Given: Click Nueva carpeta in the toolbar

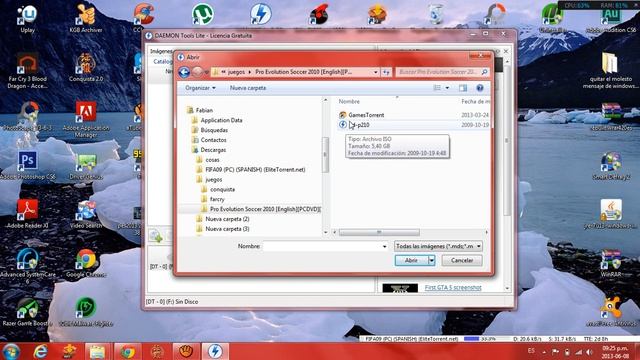Looking at the screenshot, I should pyautogui.click(x=248, y=88).
